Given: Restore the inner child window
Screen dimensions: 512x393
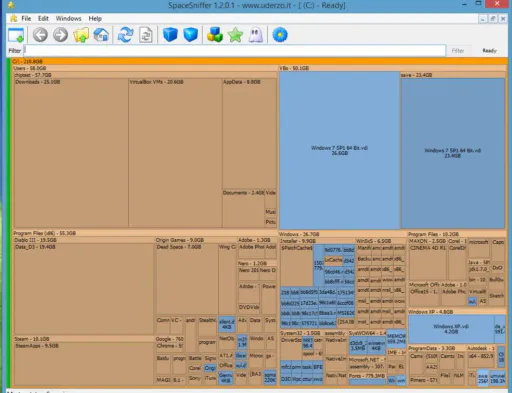Looking at the screenshot, I should (x=493, y=19).
